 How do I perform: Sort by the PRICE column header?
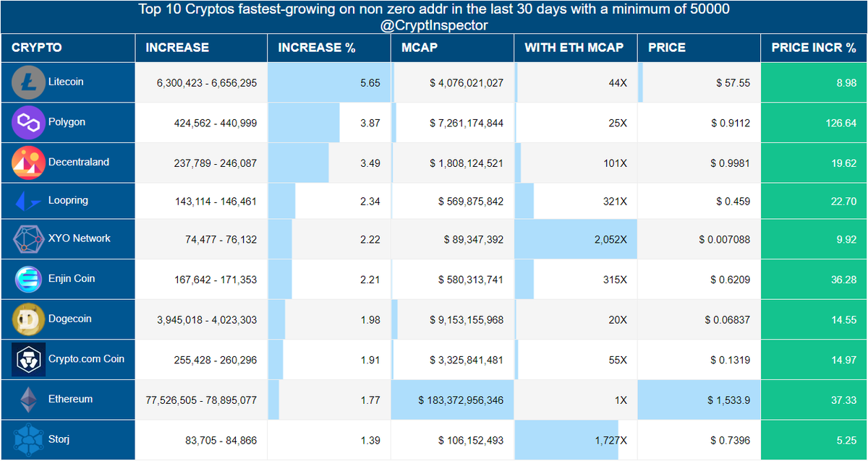pos(699,48)
